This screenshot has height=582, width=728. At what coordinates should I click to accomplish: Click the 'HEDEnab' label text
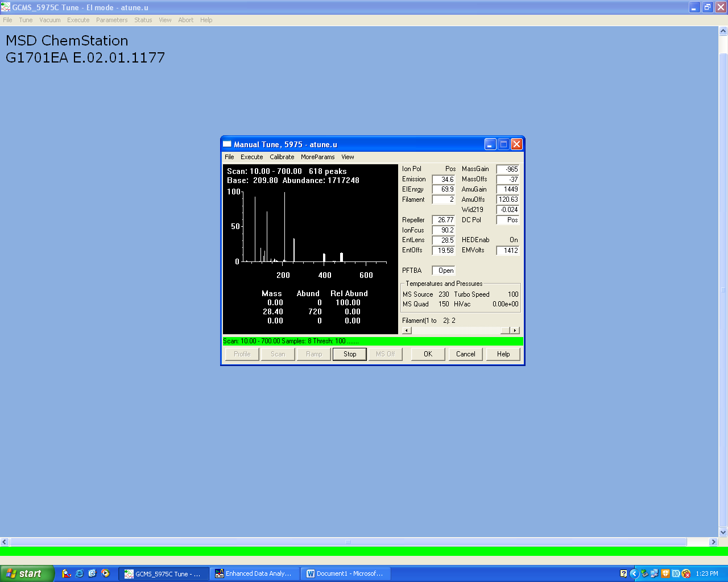(475, 240)
